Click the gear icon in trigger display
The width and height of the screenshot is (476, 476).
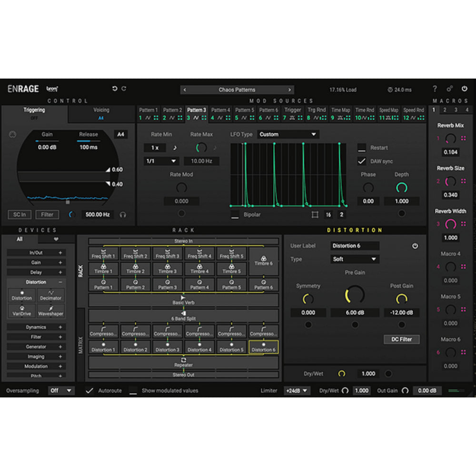pos(12,134)
